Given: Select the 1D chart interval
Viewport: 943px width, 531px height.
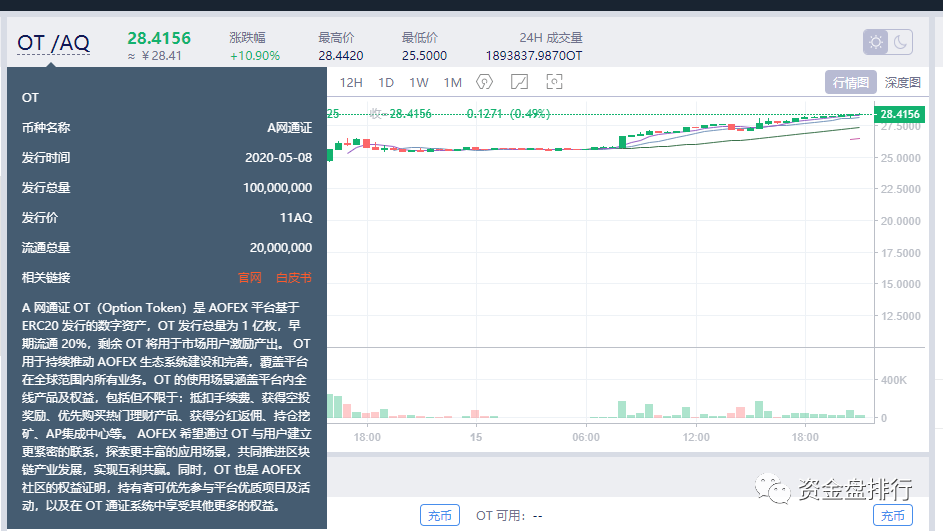Looking at the screenshot, I should coord(386,82).
